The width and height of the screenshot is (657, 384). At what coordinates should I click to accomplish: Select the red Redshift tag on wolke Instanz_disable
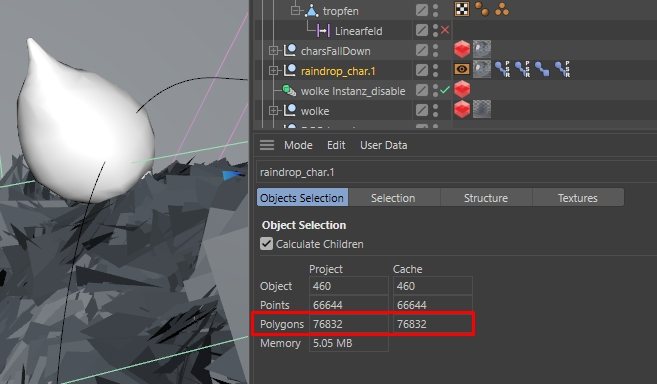[x=462, y=89]
